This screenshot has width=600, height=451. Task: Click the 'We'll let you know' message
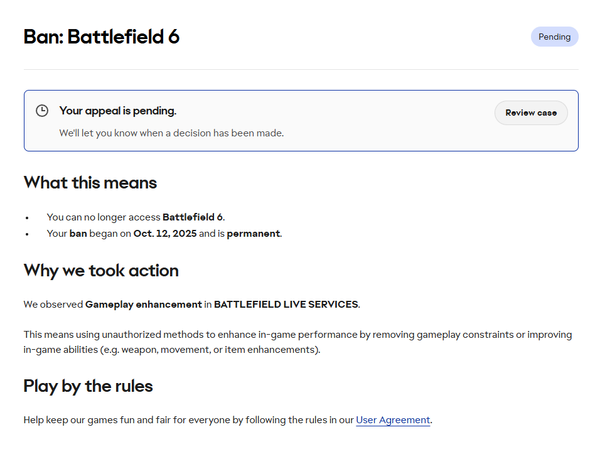click(171, 132)
